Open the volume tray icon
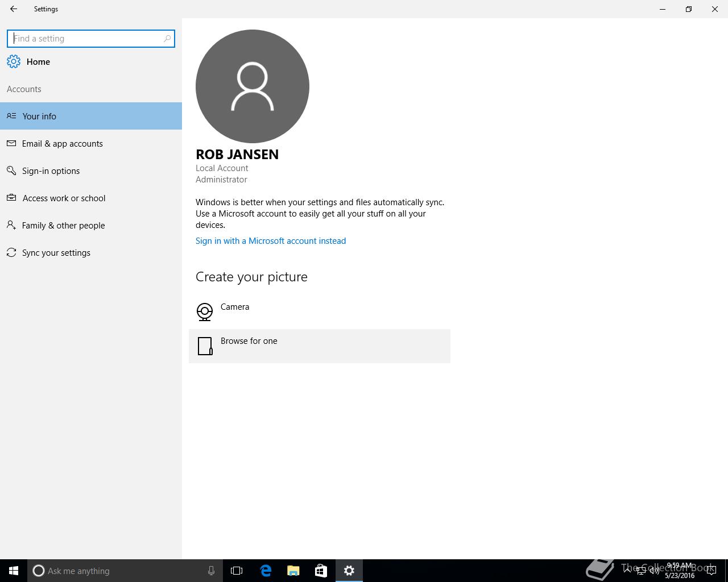Image resolution: width=728 pixels, height=582 pixels. (655, 571)
